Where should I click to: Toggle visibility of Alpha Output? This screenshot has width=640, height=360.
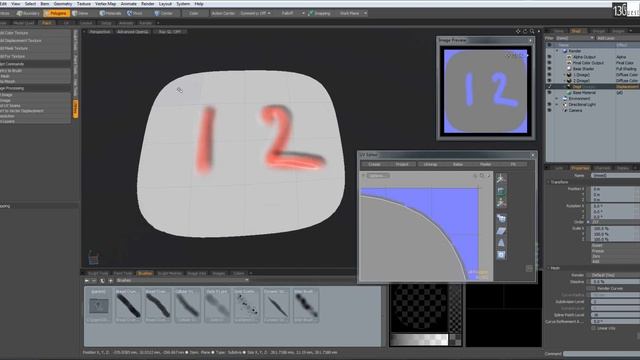(549, 57)
